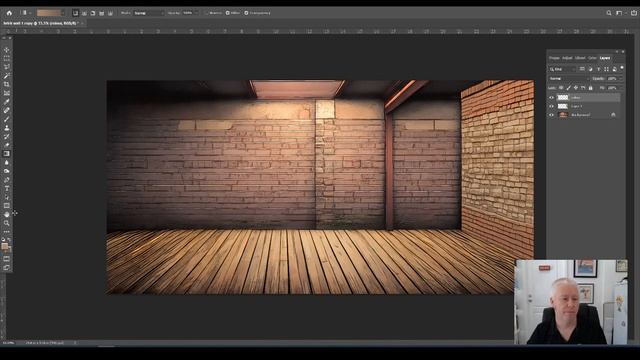Open the workspace switcher icon at top right

pos(620,13)
